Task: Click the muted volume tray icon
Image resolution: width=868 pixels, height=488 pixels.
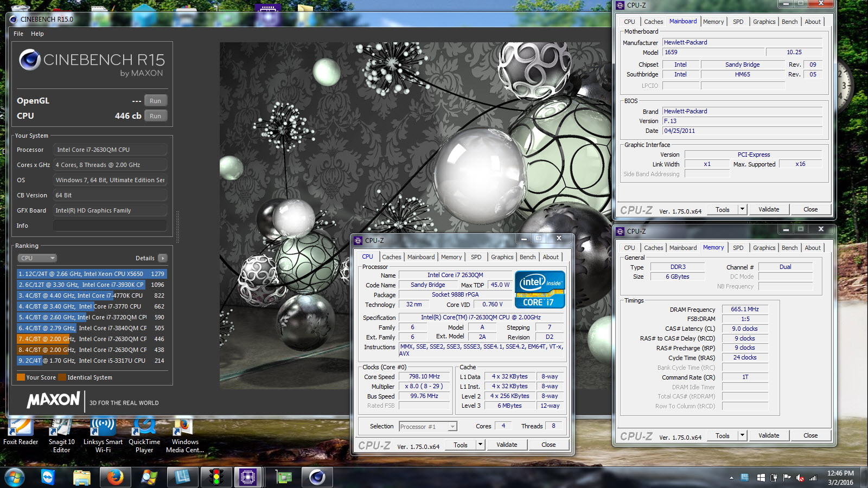Action: point(800,478)
